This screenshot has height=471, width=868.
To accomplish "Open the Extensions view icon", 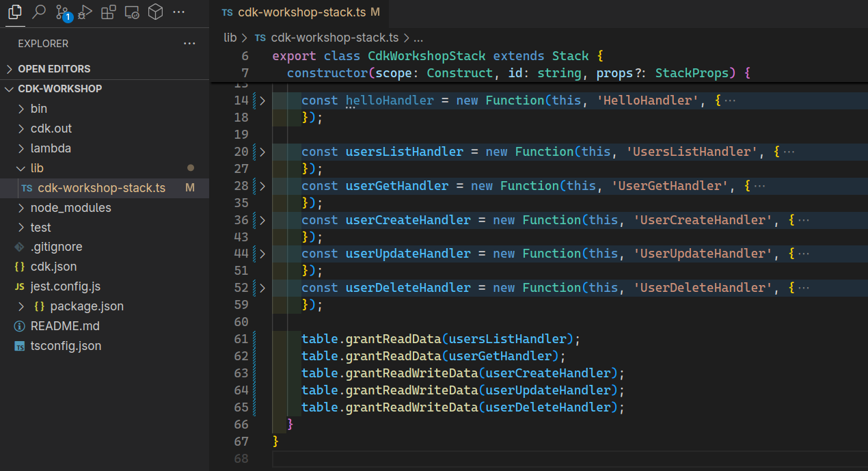I will pyautogui.click(x=108, y=12).
